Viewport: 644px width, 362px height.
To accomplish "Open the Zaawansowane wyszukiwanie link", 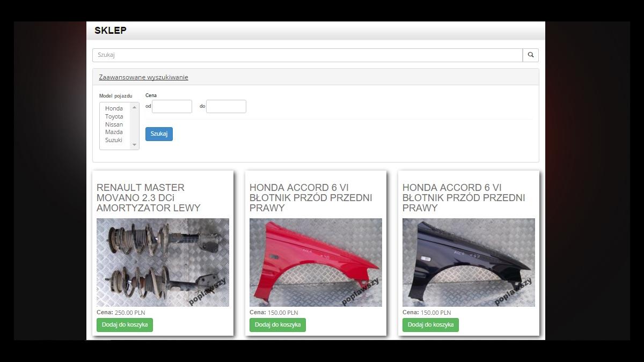I will pos(143,77).
